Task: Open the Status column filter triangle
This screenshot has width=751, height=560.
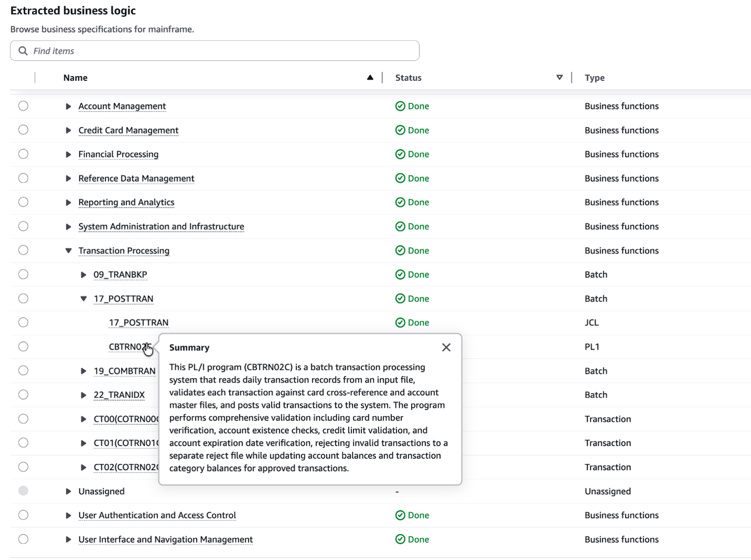Action: [x=559, y=77]
